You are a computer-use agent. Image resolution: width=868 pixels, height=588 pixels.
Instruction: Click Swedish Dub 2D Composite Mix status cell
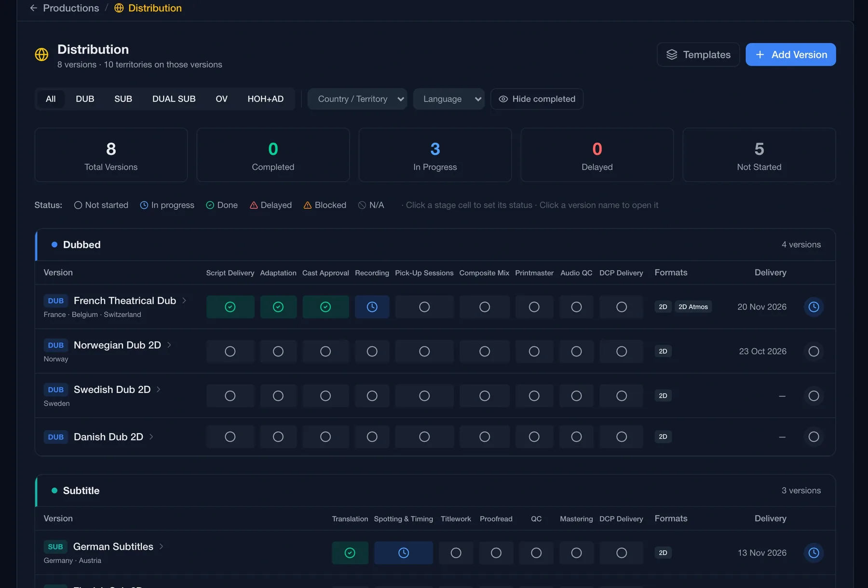pyautogui.click(x=485, y=396)
